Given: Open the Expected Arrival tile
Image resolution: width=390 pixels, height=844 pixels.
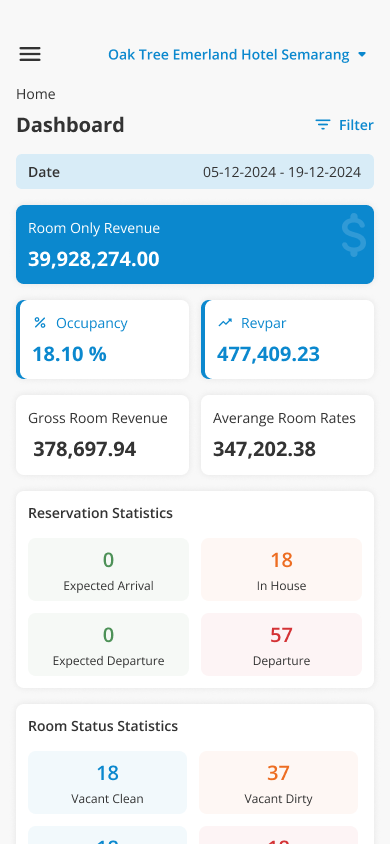Looking at the screenshot, I should [x=109, y=569].
